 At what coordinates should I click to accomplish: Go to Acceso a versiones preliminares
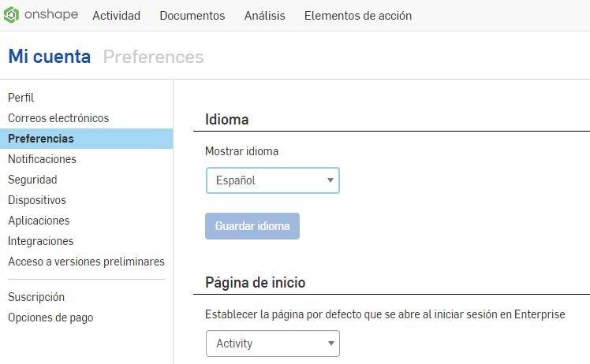tap(86, 262)
